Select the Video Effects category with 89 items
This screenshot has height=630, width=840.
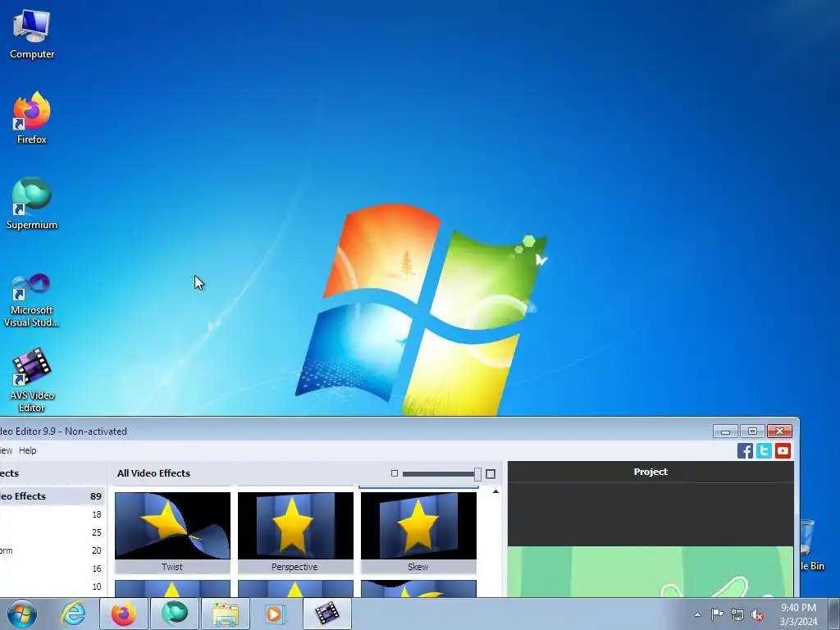52,496
